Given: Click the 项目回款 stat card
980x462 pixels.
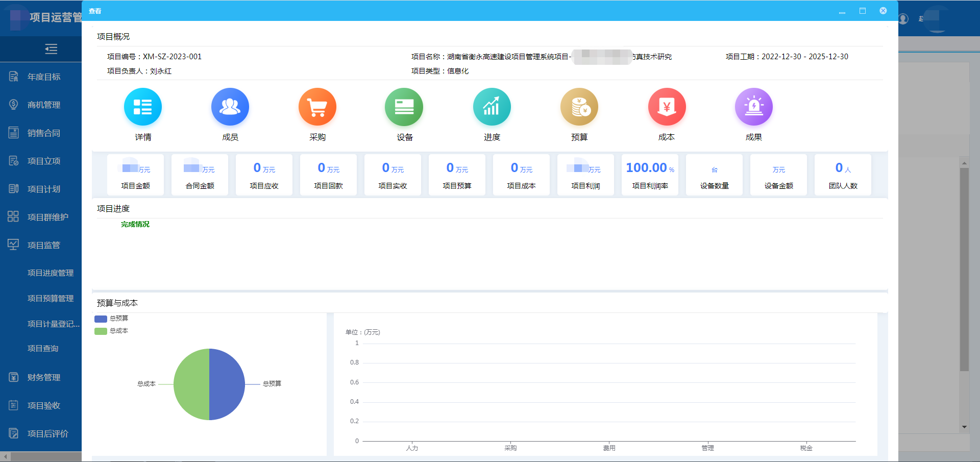Looking at the screenshot, I should 329,175.
